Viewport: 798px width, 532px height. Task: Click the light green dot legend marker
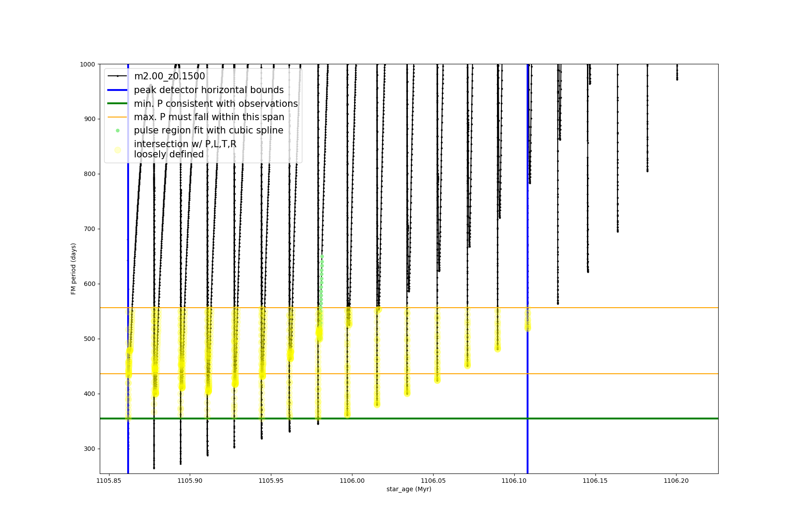[117, 130]
